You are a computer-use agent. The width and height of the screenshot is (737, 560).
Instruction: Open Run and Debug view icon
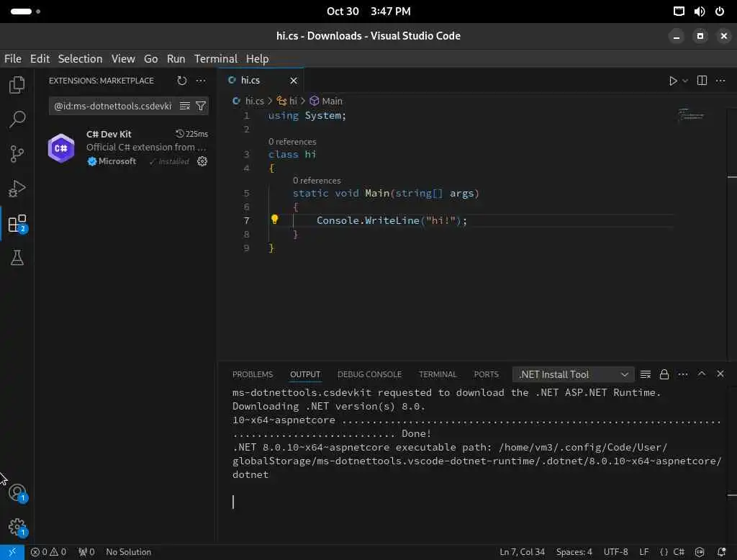17,189
